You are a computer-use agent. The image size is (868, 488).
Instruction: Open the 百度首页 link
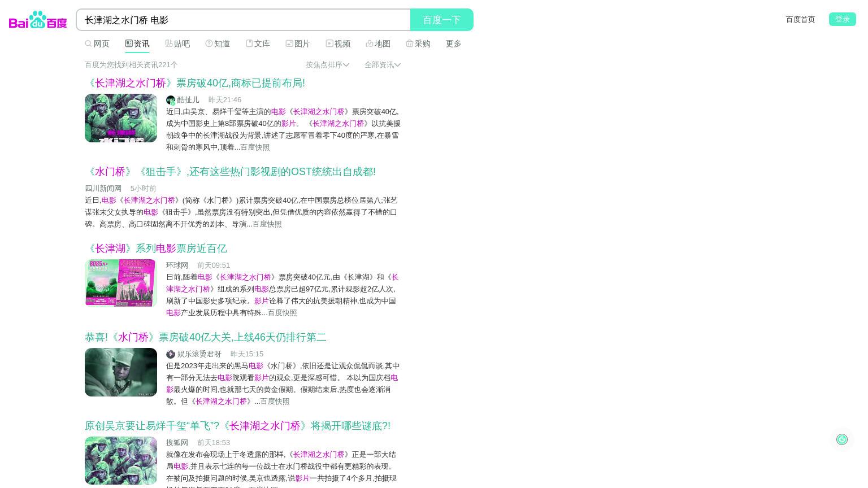pyautogui.click(x=800, y=19)
